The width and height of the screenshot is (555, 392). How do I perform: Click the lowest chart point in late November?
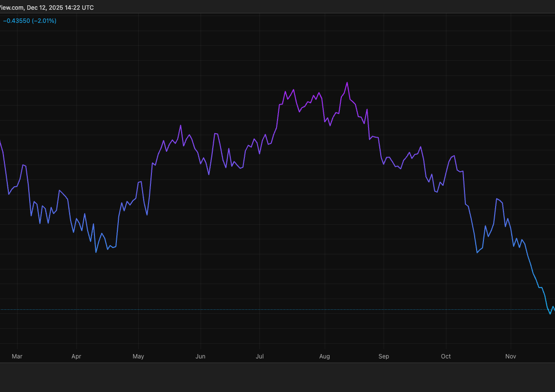pos(550,314)
